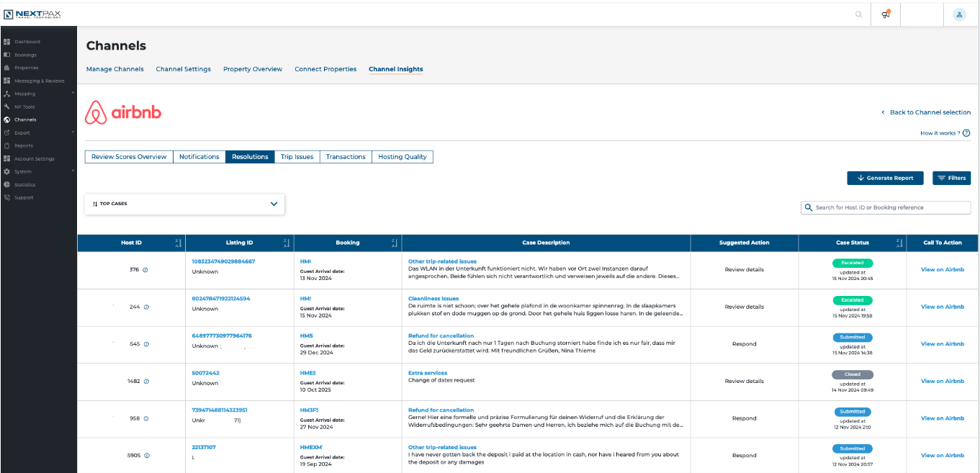Click info icon next to host 5905
This screenshot has height=473, width=980.
click(x=147, y=456)
